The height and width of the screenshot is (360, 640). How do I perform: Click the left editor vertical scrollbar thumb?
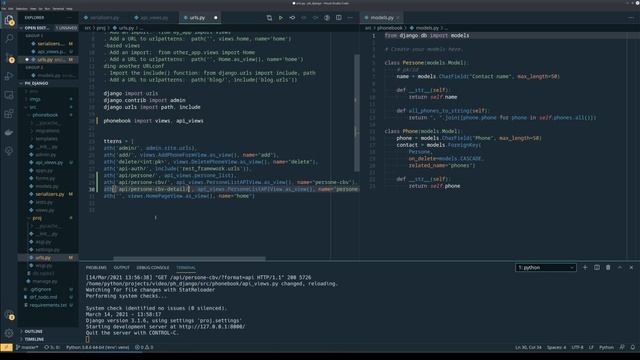(357, 113)
